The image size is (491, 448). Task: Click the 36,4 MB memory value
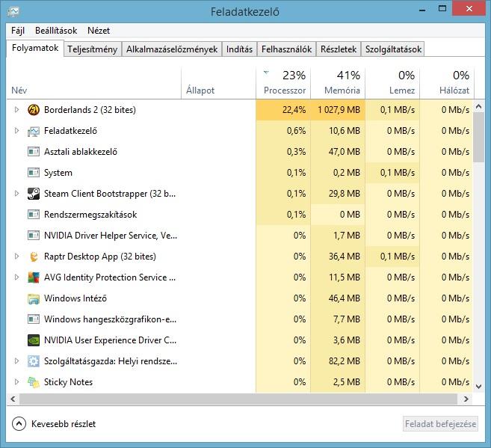345,257
